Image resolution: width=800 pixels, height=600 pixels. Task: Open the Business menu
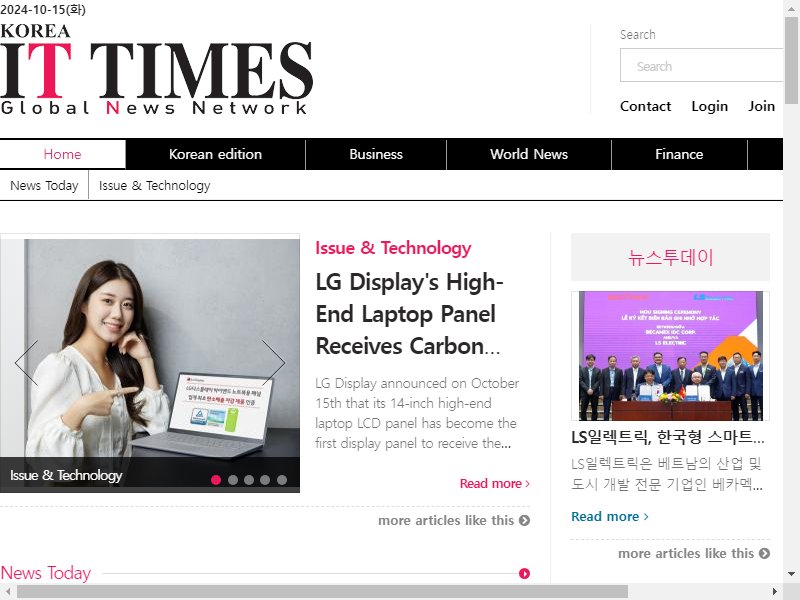[x=376, y=154]
